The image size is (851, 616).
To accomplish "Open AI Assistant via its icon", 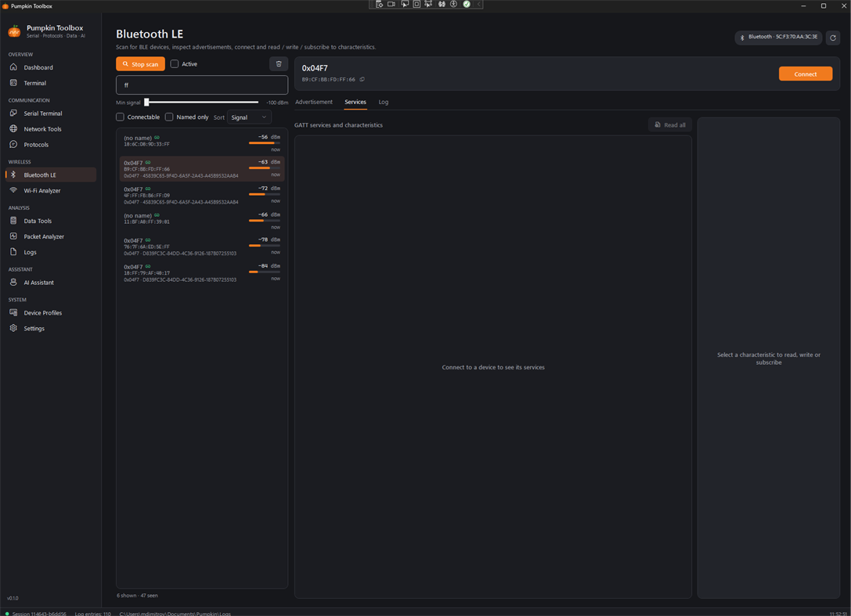I will (x=13, y=283).
